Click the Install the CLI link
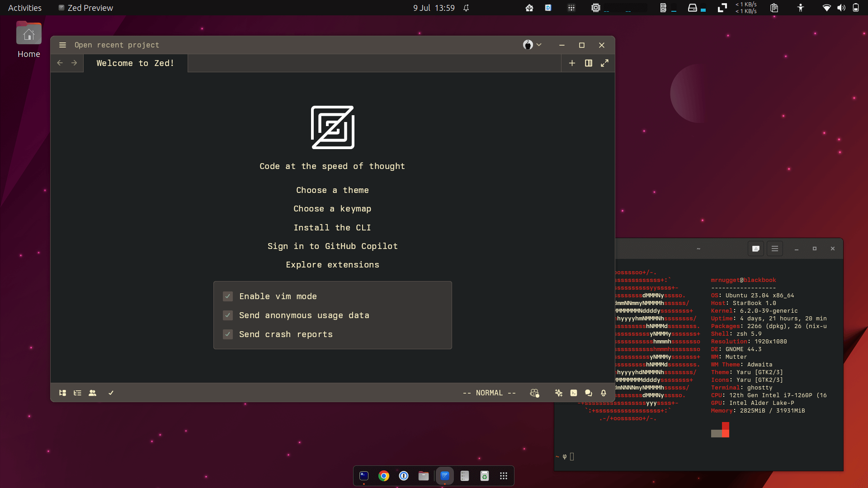 332,227
